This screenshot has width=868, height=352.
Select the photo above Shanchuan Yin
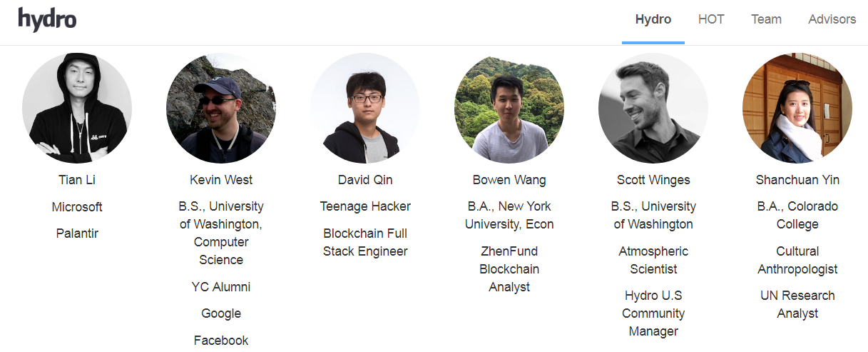click(797, 108)
